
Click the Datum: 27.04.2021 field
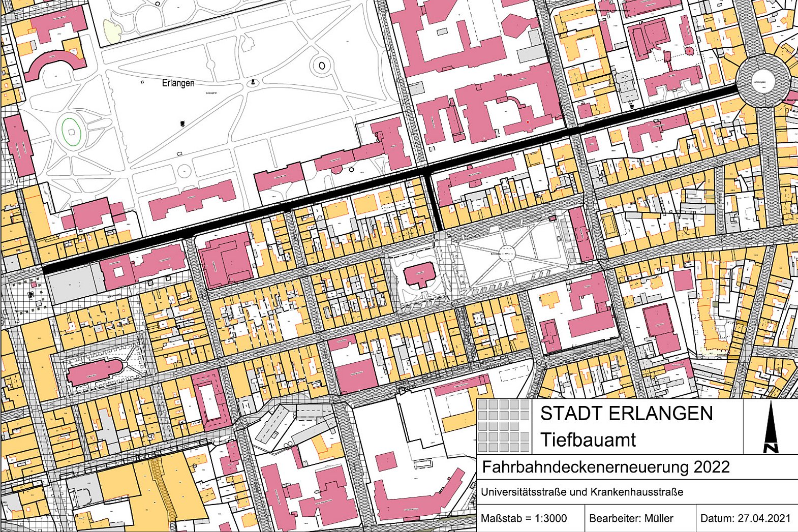(x=745, y=518)
